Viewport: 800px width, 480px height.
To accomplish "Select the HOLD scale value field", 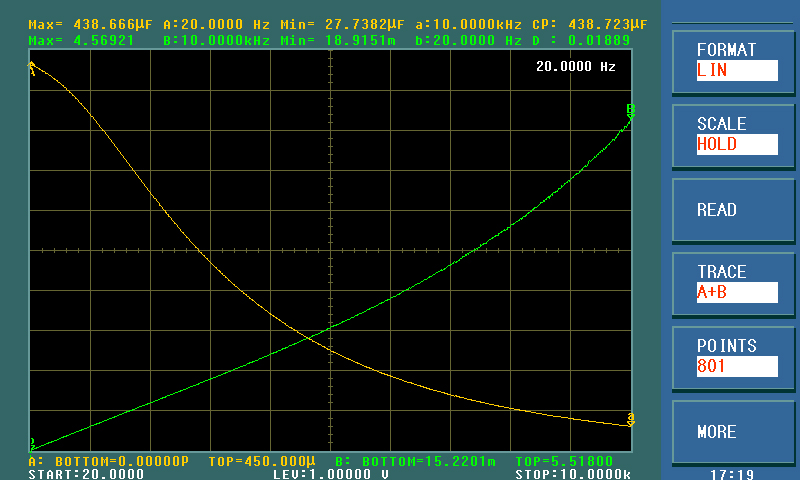I will 736,144.
